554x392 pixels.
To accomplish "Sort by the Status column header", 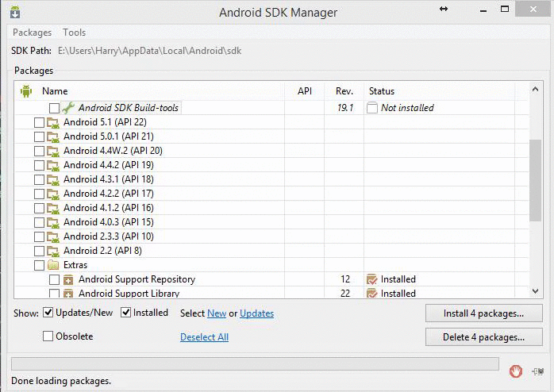I will [x=439, y=91].
